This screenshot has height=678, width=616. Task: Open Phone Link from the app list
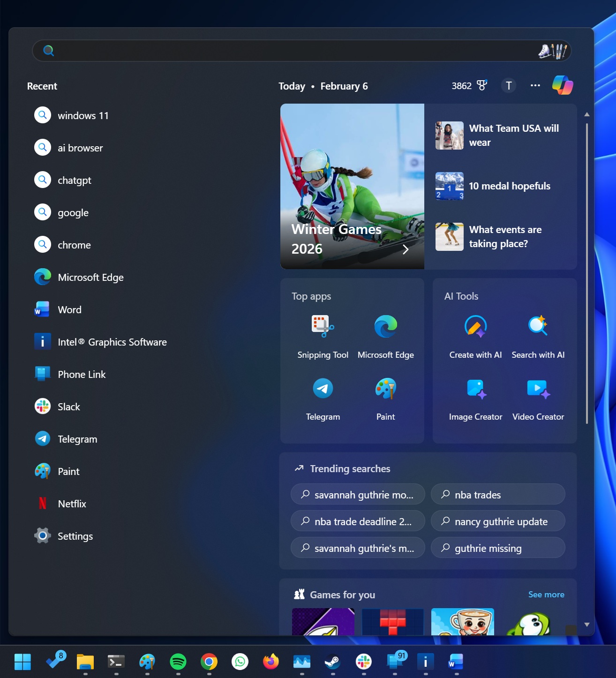[x=83, y=374]
